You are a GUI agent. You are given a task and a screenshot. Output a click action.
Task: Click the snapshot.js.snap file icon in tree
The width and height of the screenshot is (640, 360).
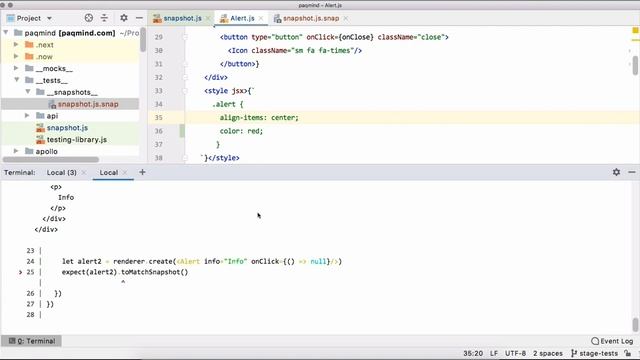pos(52,104)
